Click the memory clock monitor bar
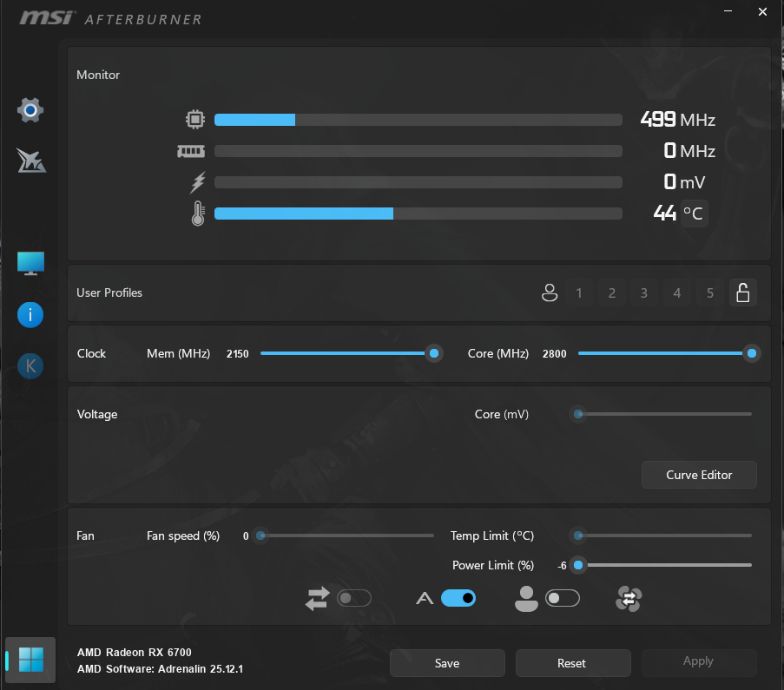This screenshot has width=784, height=690. tap(418, 151)
